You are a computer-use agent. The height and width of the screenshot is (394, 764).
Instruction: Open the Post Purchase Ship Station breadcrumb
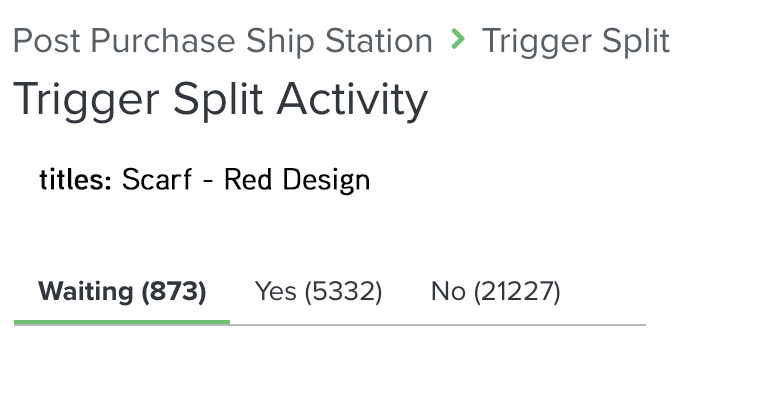(223, 41)
